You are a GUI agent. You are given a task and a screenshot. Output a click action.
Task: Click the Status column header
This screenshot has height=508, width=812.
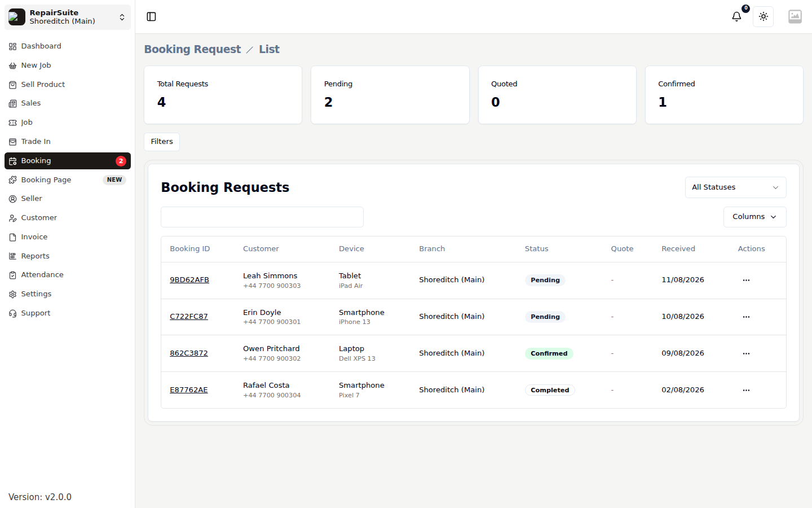tap(536, 249)
